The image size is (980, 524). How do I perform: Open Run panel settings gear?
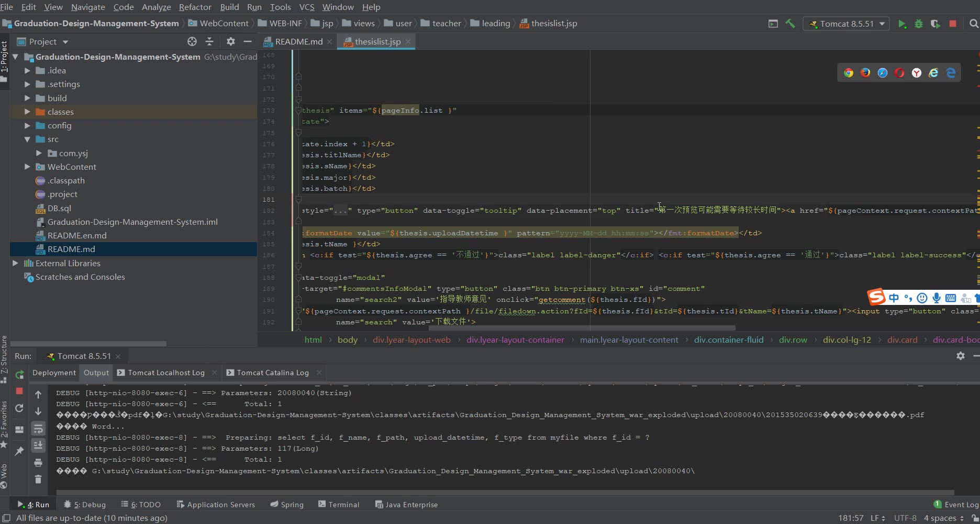[960, 356]
